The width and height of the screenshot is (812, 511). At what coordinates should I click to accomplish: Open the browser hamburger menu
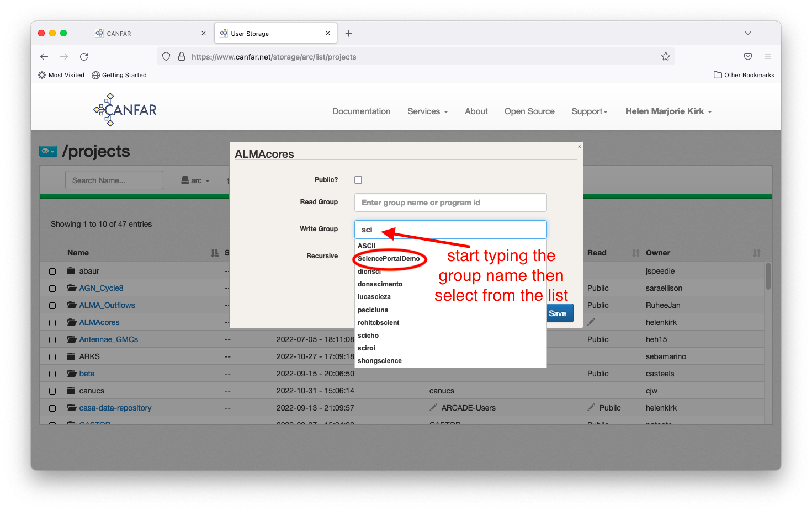(768, 56)
